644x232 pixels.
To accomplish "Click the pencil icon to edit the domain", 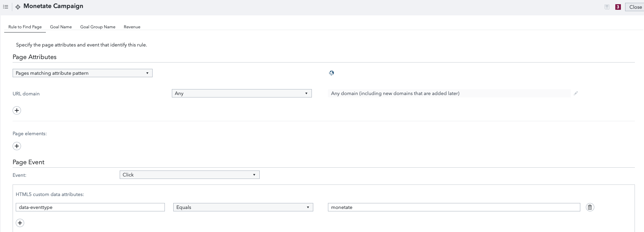I will coord(576,93).
